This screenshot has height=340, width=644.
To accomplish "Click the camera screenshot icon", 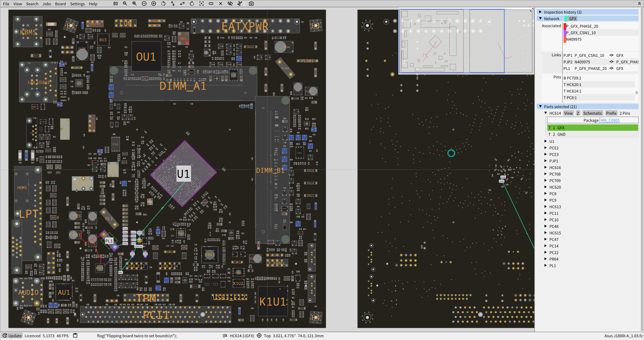I will 251,4.
